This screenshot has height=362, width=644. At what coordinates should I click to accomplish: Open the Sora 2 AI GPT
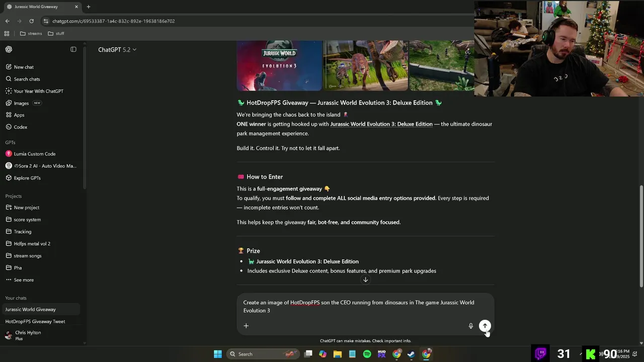[41, 166]
